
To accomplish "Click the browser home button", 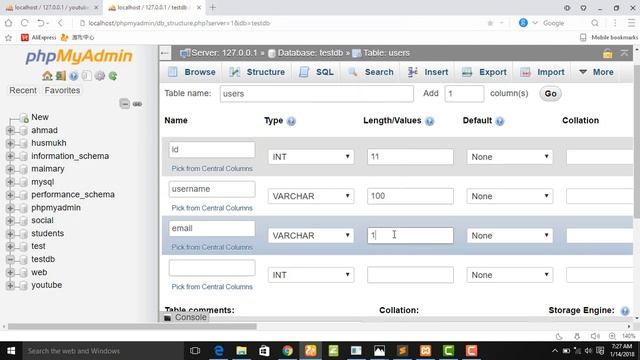I will [9, 23].
